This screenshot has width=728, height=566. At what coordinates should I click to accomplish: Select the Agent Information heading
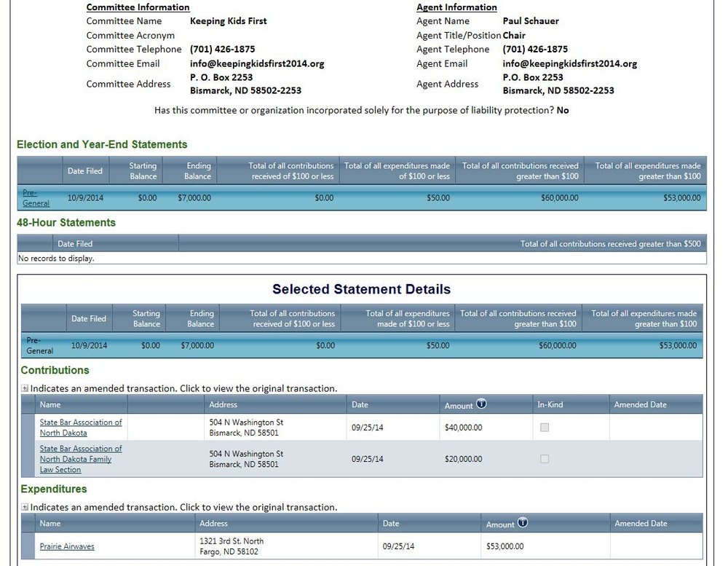456,7
